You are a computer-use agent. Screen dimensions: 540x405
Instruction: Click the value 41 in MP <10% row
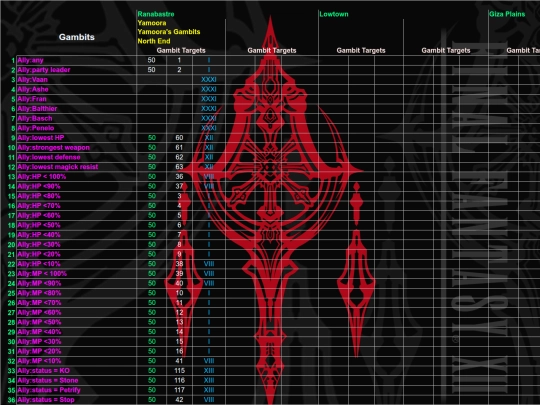click(x=179, y=361)
